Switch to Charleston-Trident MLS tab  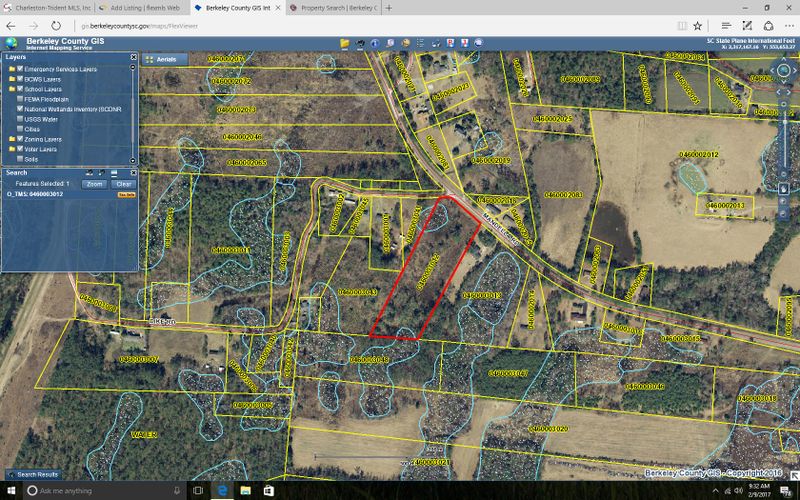pyautogui.click(x=47, y=8)
